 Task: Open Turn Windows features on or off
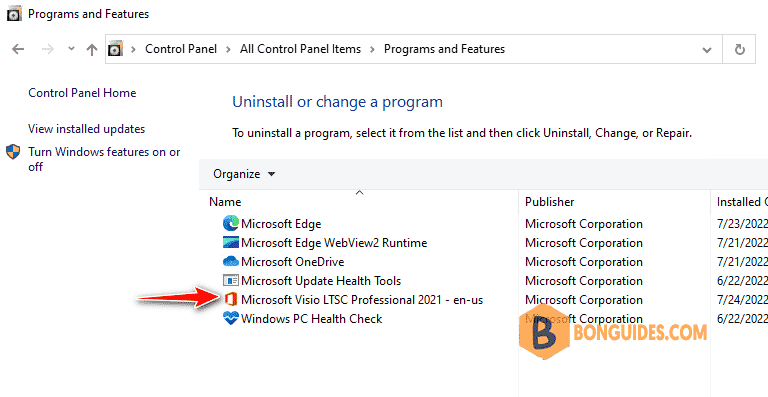(x=104, y=160)
